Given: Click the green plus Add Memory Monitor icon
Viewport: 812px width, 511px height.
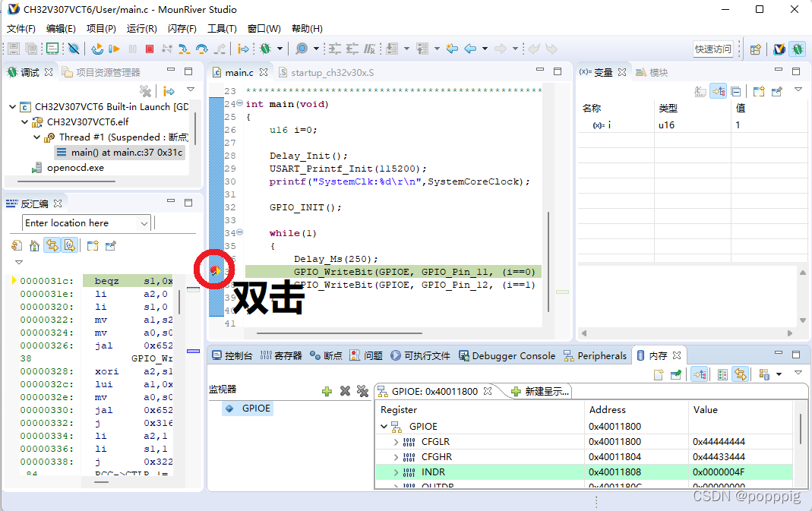Looking at the screenshot, I should [327, 391].
